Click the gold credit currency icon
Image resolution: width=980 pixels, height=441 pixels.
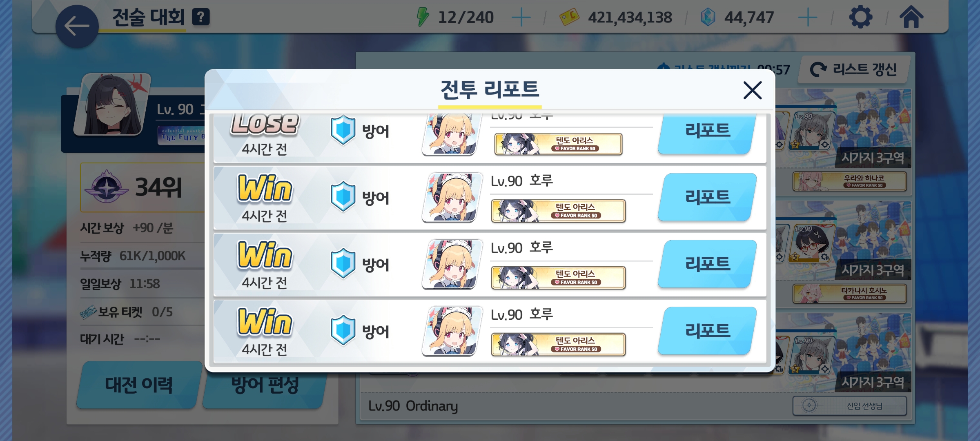click(569, 17)
